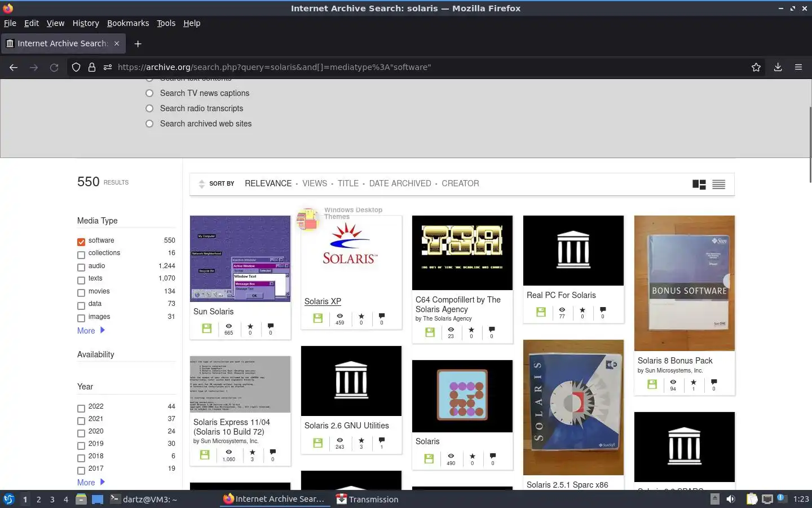
Task: Bookmark this page with star icon
Action: [x=756, y=67]
